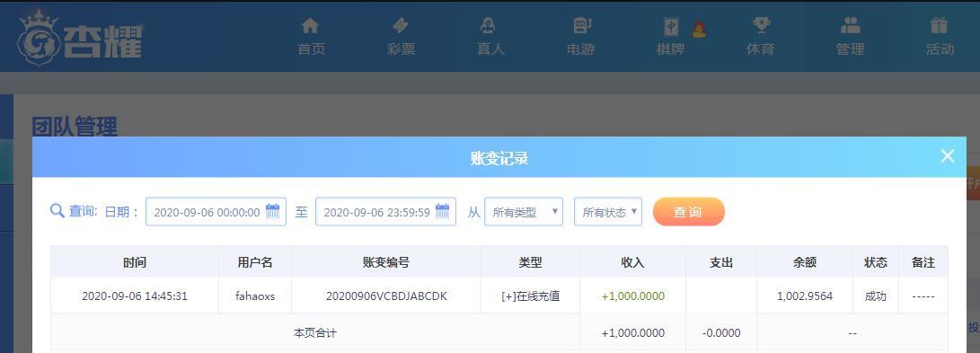Close the 账变记录 dialog
This screenshot has height=353, width=980.
pos(948,156)
